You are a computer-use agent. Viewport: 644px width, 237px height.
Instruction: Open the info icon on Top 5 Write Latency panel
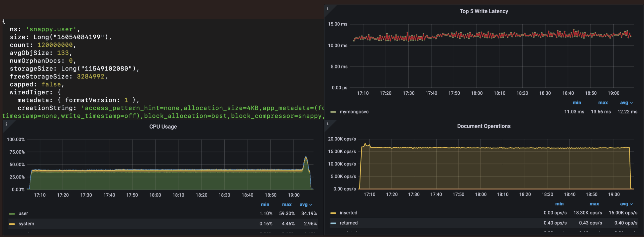(x=327, y=9)
